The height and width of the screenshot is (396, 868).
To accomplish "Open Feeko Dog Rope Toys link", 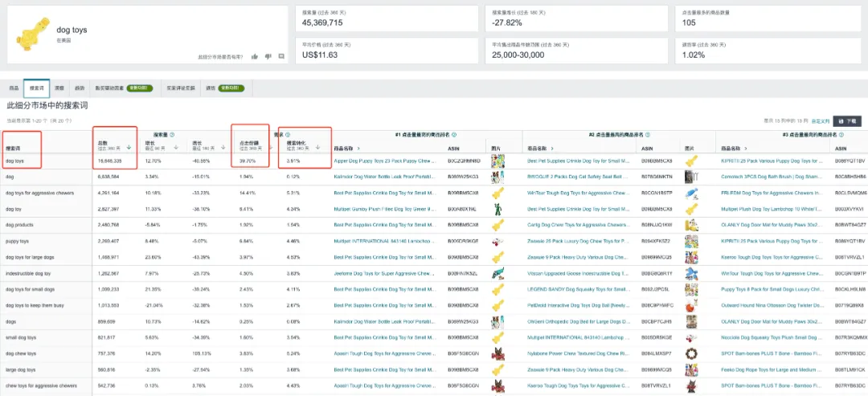I will click(x=772, y=369).
